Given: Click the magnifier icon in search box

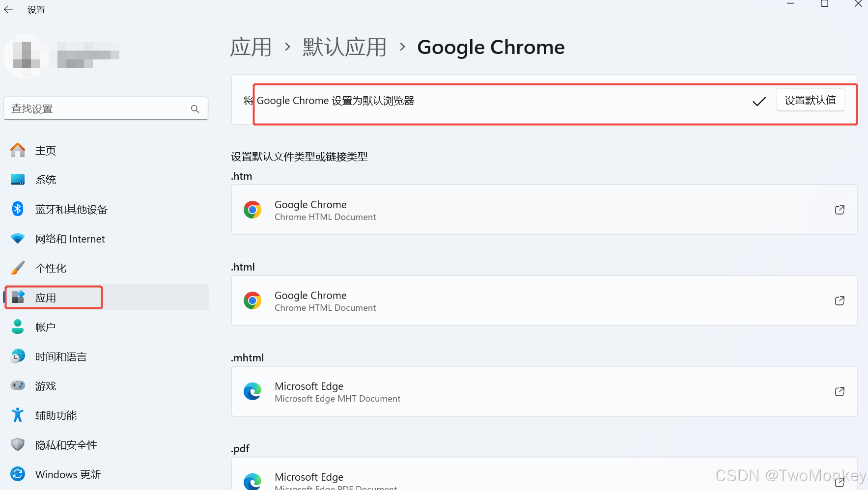Looking at the screenshot, I should (x=195, y=109).
